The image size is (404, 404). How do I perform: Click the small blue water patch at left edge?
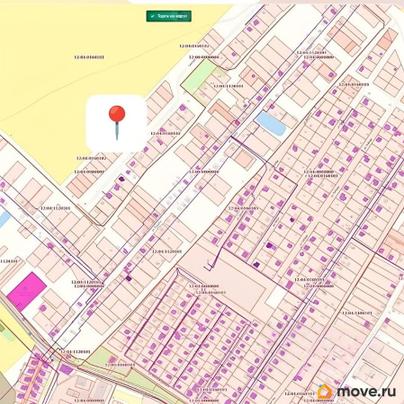click(x=4, y=218)
